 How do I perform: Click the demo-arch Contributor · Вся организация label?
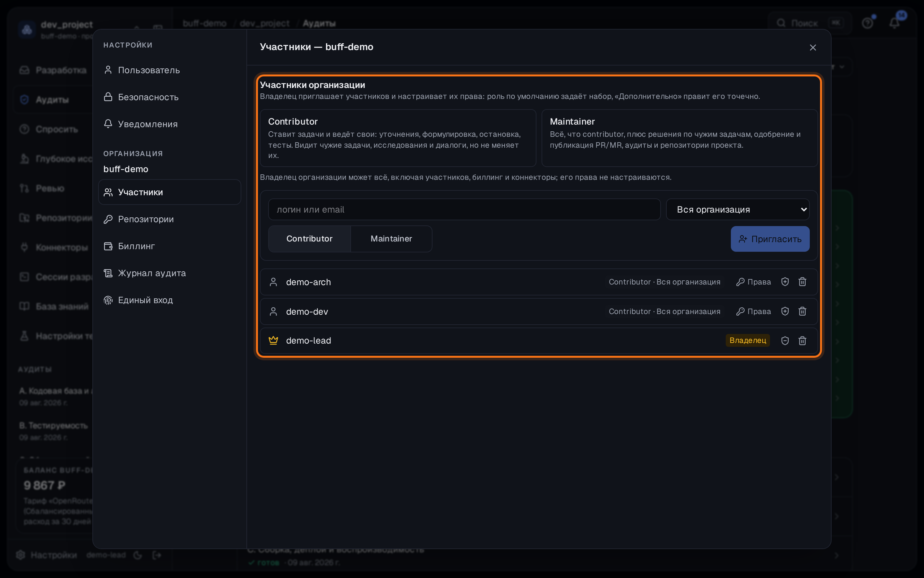pos(664,282)
